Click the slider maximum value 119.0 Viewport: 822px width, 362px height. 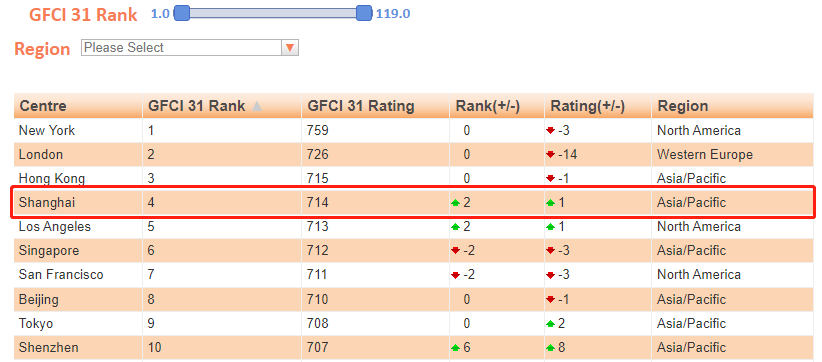393,14
